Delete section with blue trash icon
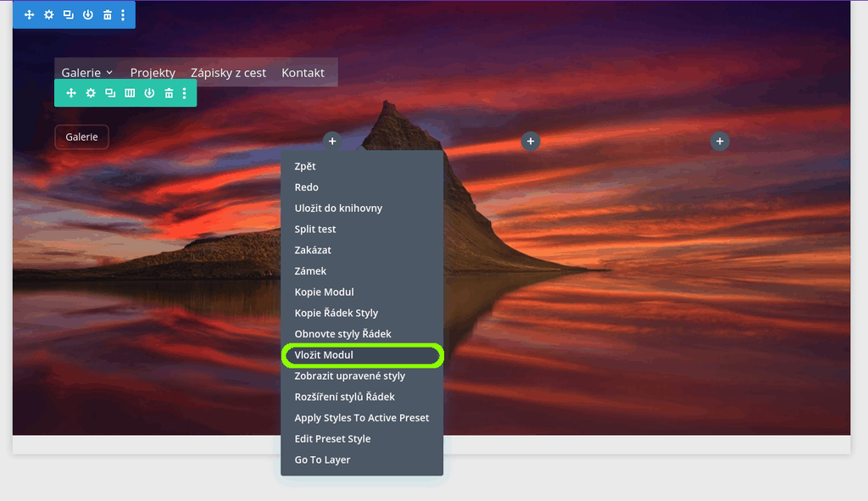Image resolution: width=868 pixels, height=501 pixels. [x=108, y=15]
